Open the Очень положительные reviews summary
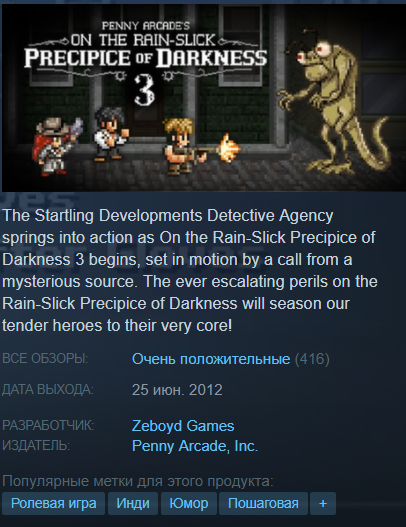The width and height of the screenshot is (406, 527). coord(211,359)
